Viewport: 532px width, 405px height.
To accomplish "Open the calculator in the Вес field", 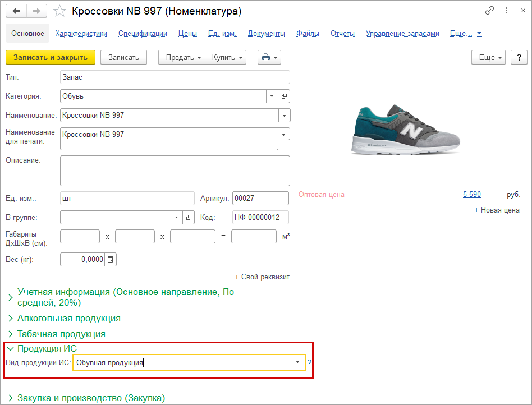I will pos(111,259).
